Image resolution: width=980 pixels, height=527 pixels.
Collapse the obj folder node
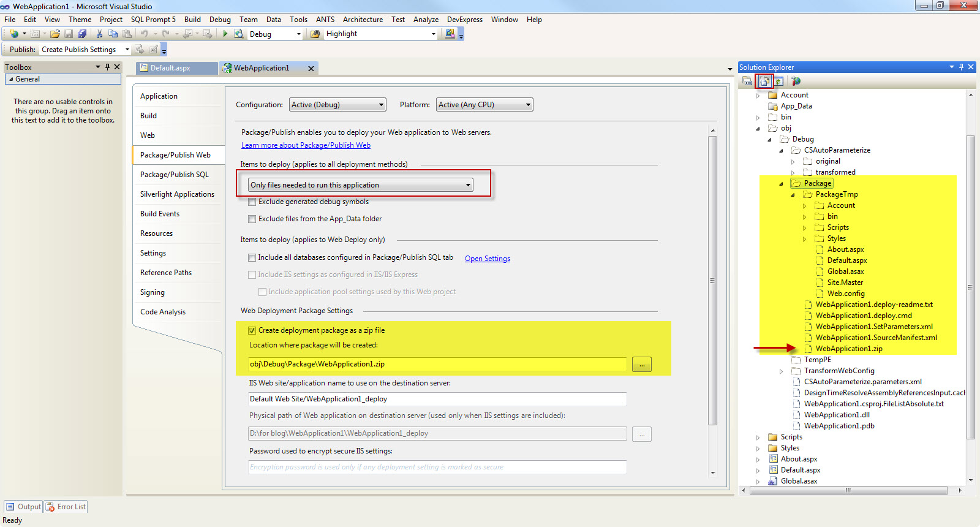coord(758,129)
